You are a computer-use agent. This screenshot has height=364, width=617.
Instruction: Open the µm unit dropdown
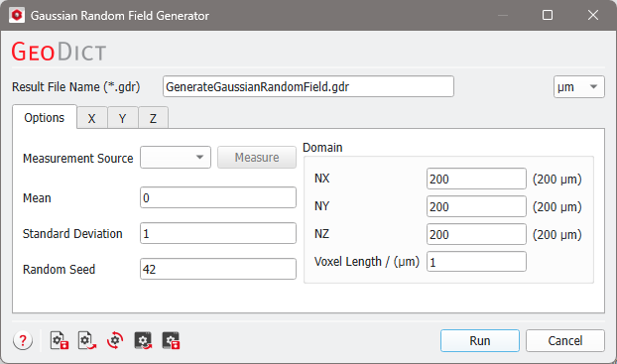(579, 87)
